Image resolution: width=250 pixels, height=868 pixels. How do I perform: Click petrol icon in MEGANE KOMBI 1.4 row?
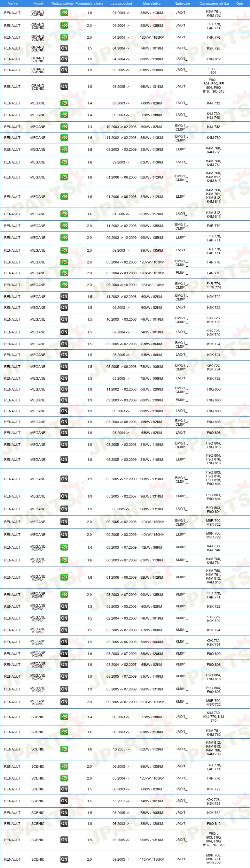(64, 548)
